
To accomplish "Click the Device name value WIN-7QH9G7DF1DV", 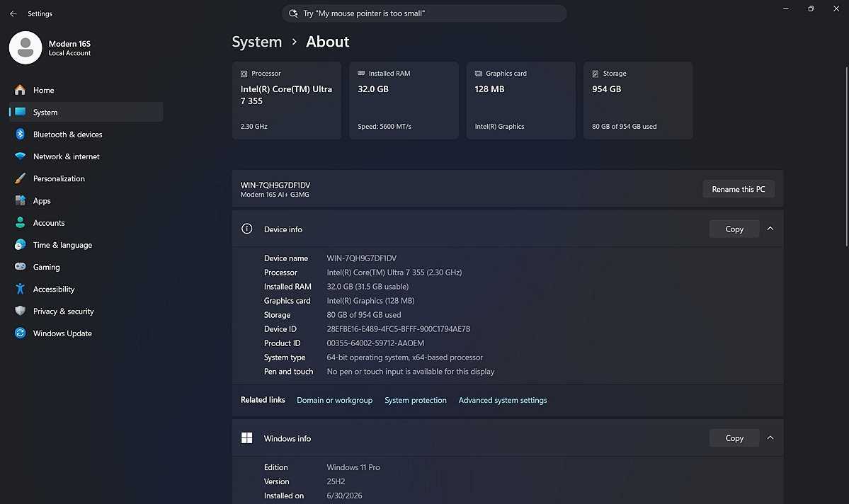I will pos(362,258).
